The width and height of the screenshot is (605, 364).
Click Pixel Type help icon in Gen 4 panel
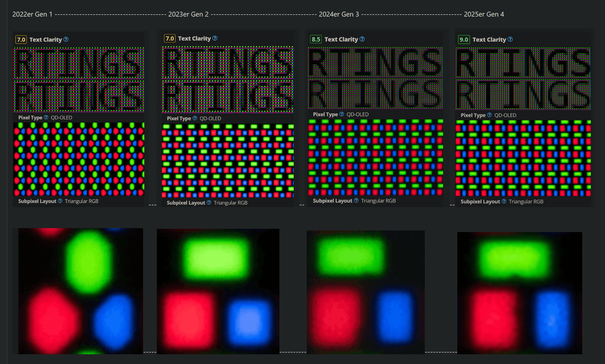pos(490,115)
